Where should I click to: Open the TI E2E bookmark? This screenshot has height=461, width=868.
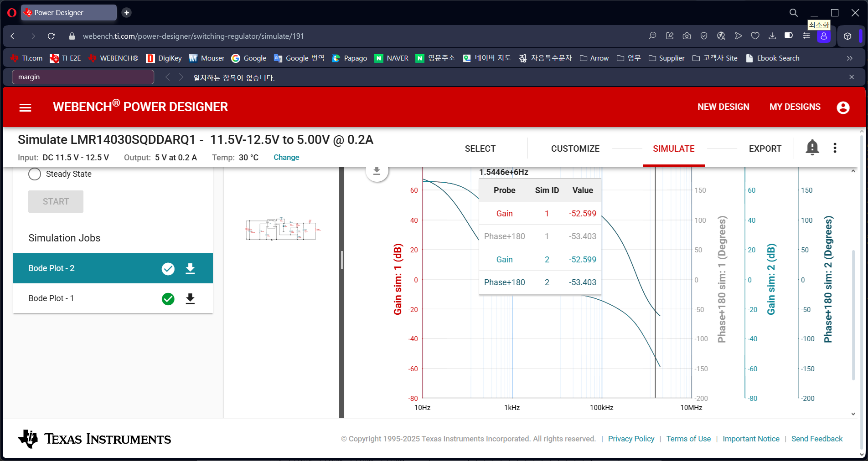pyautogui.click(x=66, y=58)
